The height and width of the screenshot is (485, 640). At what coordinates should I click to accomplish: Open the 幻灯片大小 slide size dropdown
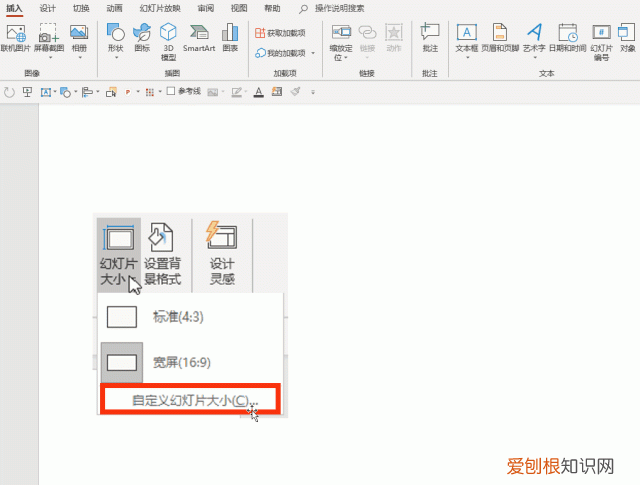(x=119, y=254)
